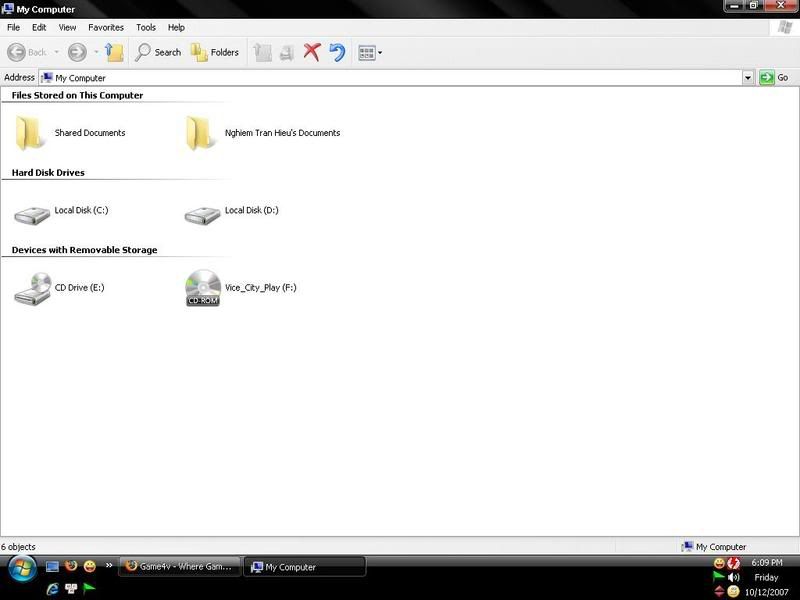The height and width of the screenshot is (600, 800).
Task: Click the taskbar clock showing 6:09 PM
Action: point(766,562)
